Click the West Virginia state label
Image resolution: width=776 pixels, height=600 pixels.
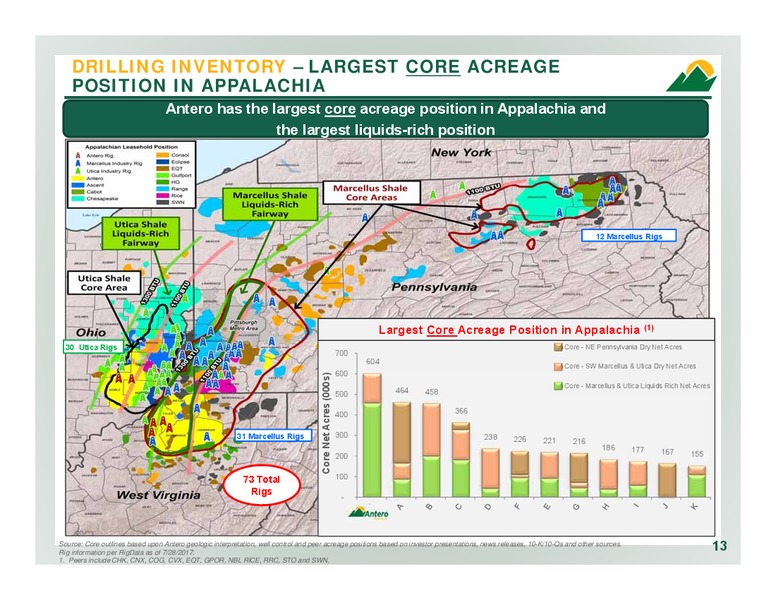158,495
